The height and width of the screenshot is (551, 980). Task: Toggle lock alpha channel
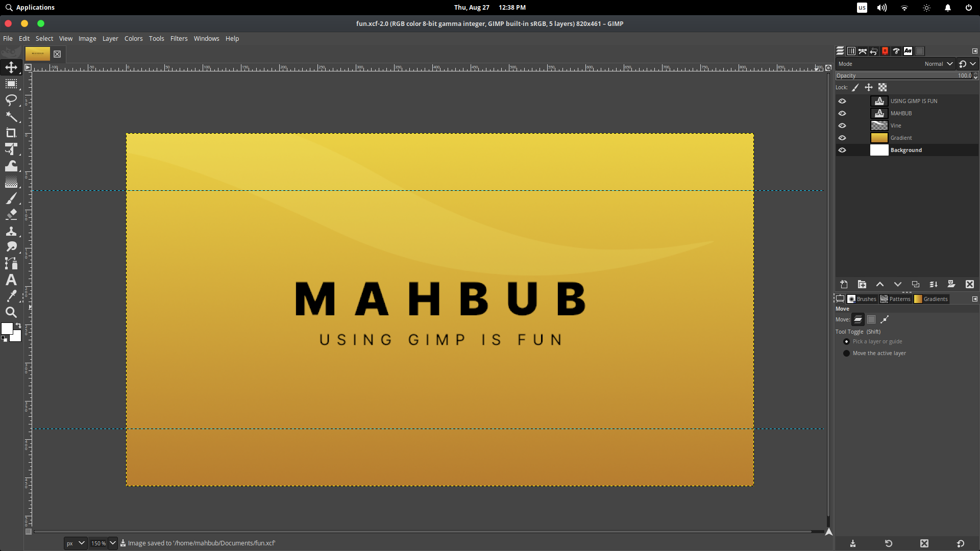(883, 87)
